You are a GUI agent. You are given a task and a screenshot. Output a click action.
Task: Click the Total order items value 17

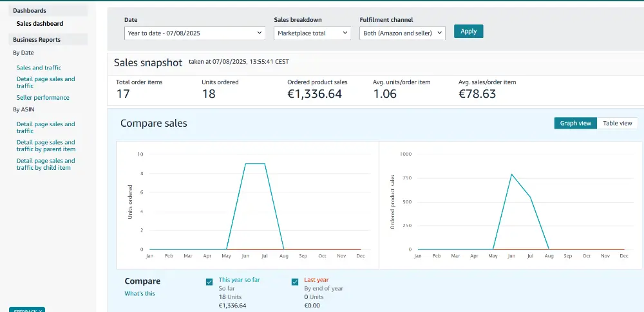coord(123,94)
